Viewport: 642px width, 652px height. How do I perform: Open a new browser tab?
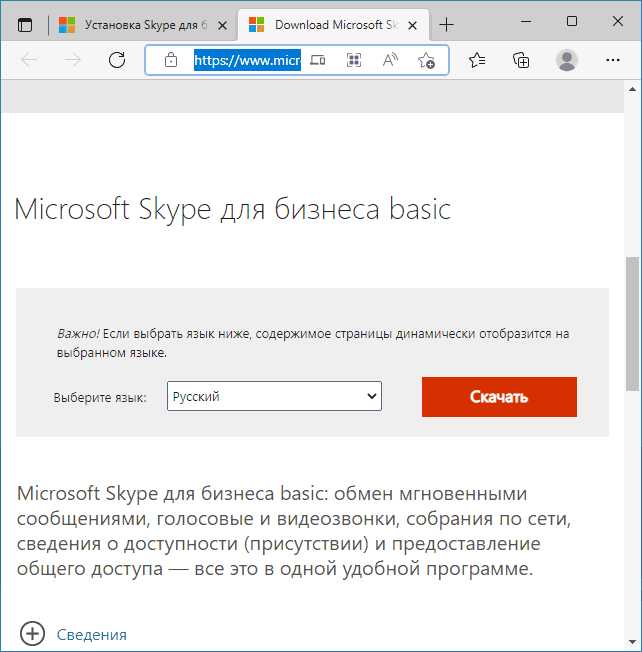coord(447,24)
